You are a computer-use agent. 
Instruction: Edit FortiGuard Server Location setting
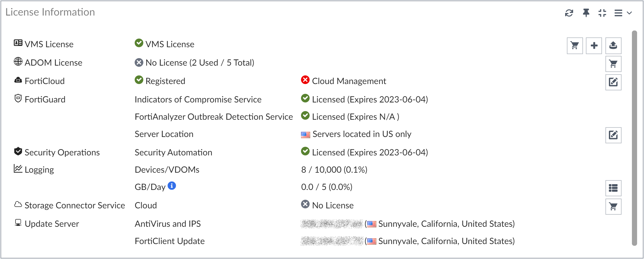613,135
